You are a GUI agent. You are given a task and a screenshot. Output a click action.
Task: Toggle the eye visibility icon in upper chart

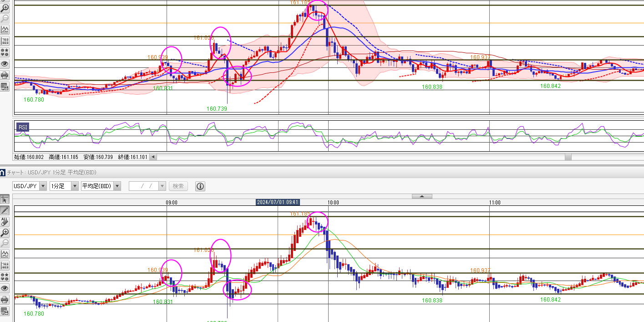point(5,64)
